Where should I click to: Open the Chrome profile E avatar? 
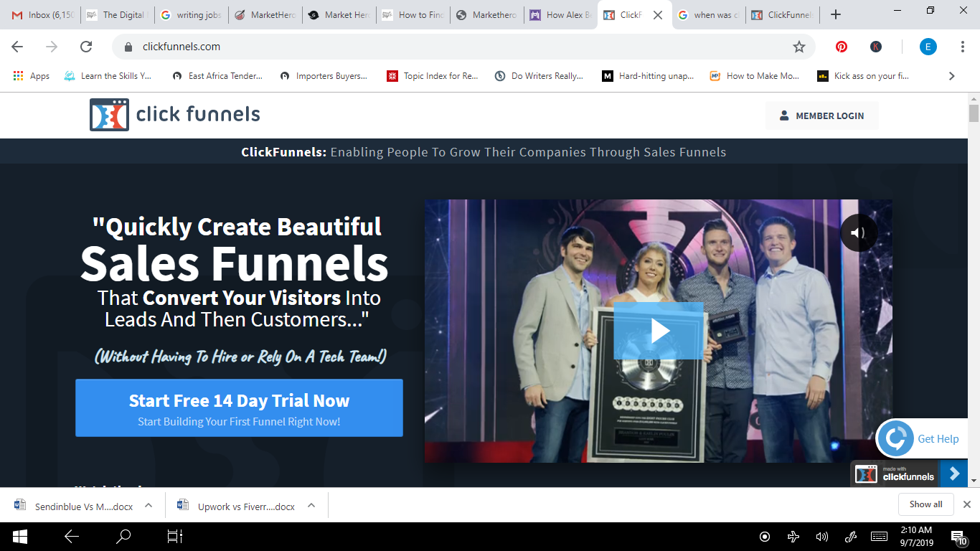(x=928, y=47)
